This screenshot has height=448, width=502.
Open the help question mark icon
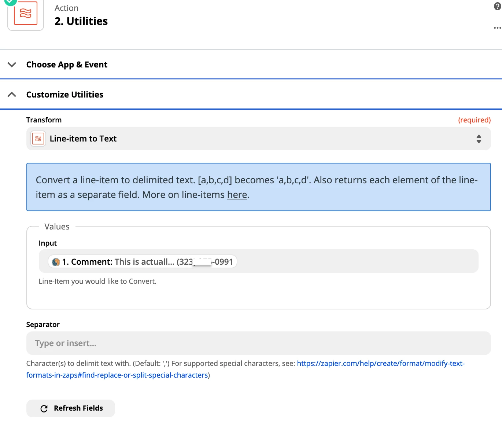coord(497,6)
